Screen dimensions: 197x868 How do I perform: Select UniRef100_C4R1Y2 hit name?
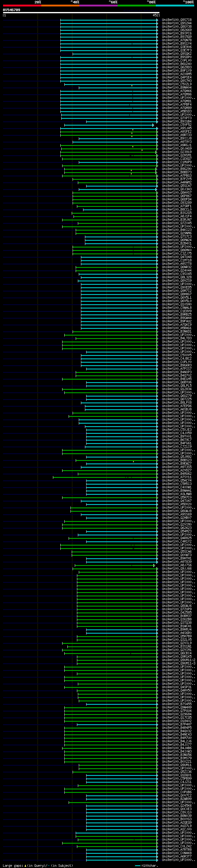[177, 542]
